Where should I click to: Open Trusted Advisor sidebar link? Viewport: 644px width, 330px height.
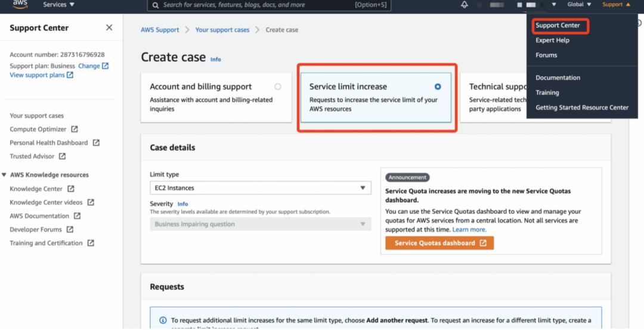[32, 157]
